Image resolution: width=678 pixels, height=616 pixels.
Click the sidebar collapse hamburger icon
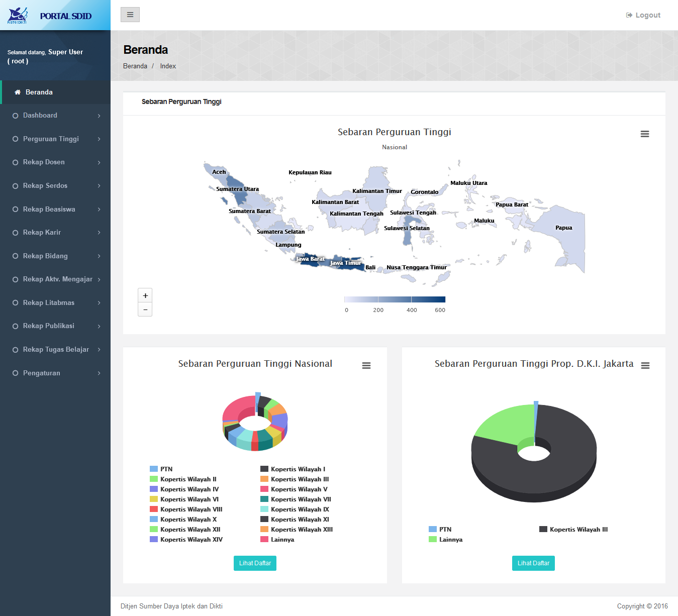click(x=130, y=15)
